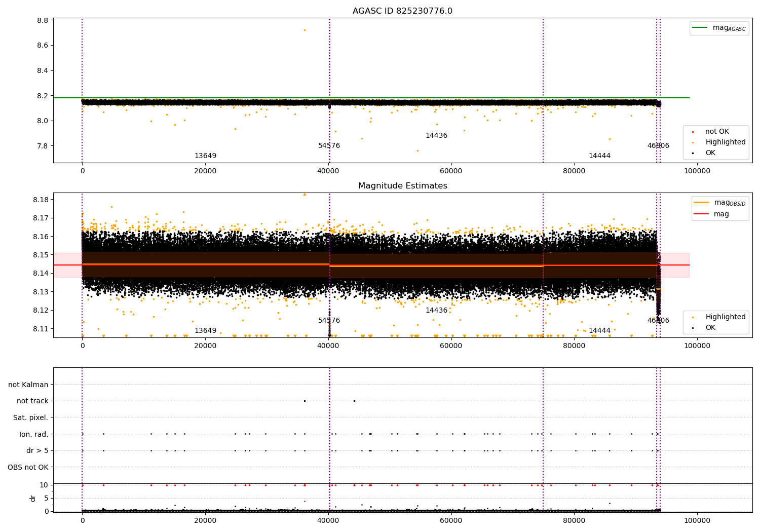Click OBSID label 54576 in Magnitude Estimates panel

(329, 321)
